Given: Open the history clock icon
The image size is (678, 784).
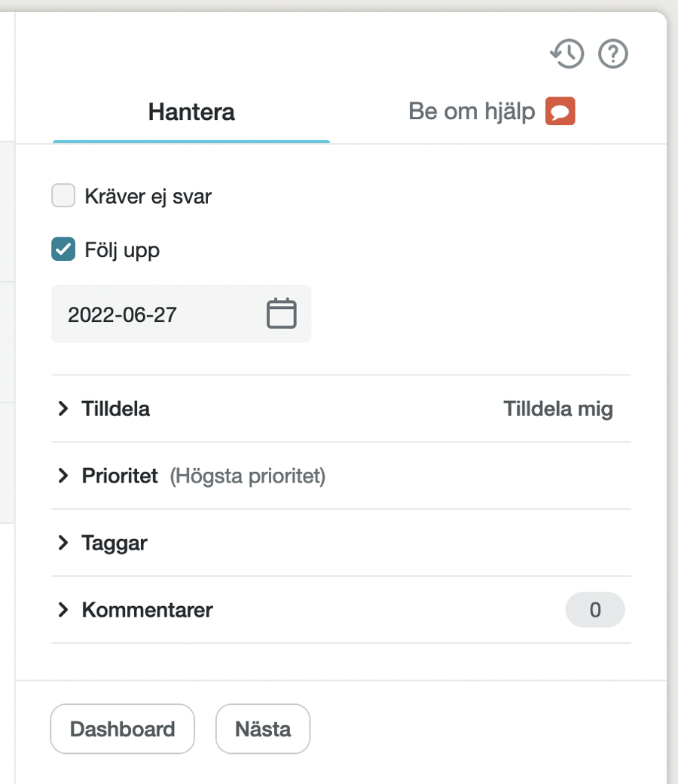Looking at the screenshot, I should tap(567, 54).
